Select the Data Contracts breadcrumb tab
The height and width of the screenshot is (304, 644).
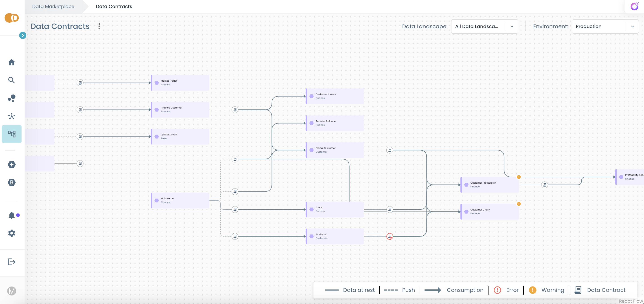coord(114,7)
